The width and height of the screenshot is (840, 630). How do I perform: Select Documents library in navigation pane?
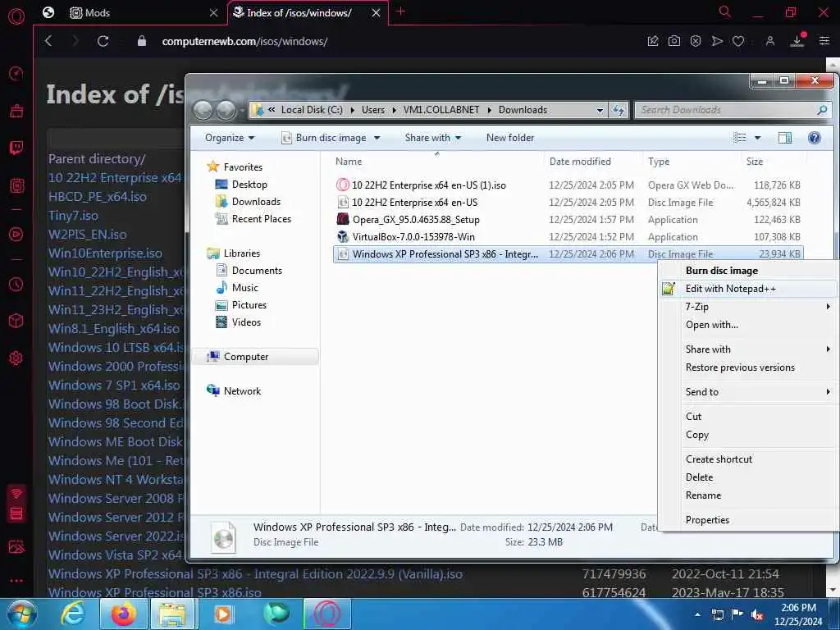pyautogui.click(x=257, y=271)
